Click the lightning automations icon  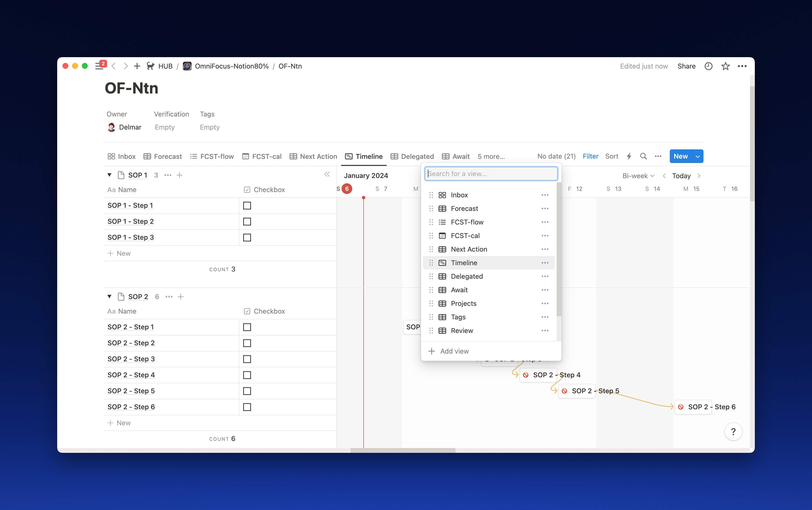tap(629, 156)
